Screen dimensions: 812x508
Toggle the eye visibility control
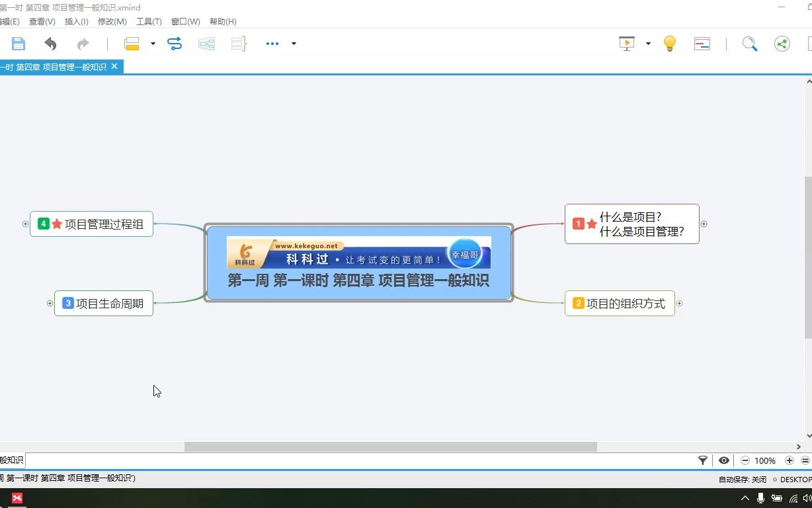(724, 460)
